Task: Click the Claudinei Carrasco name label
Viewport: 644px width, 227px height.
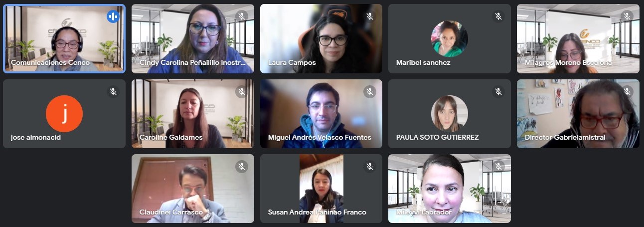Action: (x=171, y=212)
